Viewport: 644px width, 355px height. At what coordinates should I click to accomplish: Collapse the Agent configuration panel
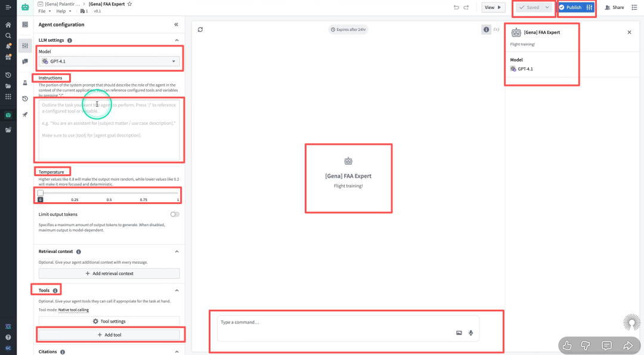tap(176, 24)
